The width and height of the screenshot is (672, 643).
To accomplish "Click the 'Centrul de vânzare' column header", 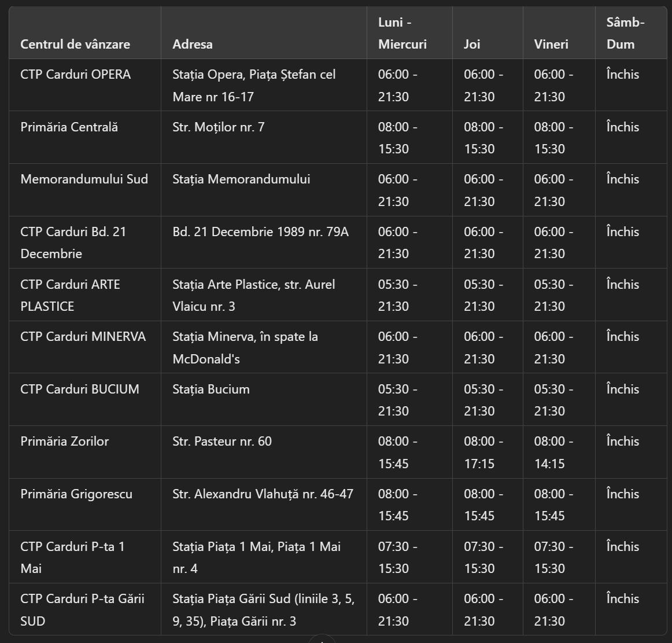I will [75, 45].
